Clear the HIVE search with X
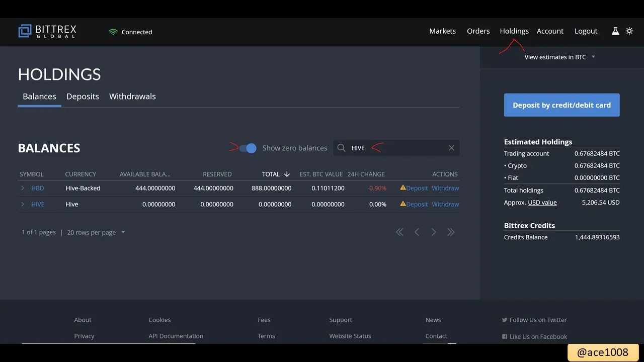Image resolution: width=644 pixels, height=362 pixels. [x=451, y=148]
